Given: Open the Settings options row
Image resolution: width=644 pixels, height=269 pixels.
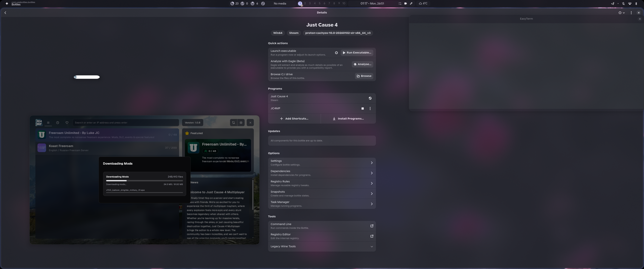Looking at the screenshot, I should click(x=321, y=163).
